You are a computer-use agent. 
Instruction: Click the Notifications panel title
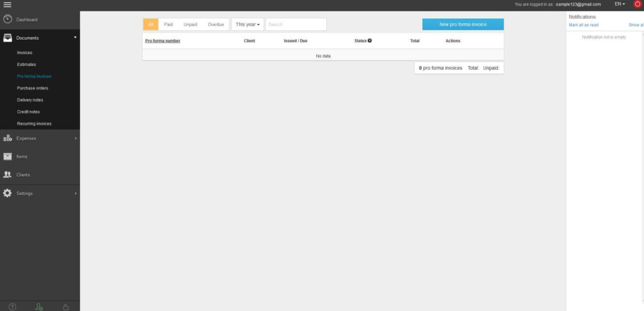click(582, 17)
